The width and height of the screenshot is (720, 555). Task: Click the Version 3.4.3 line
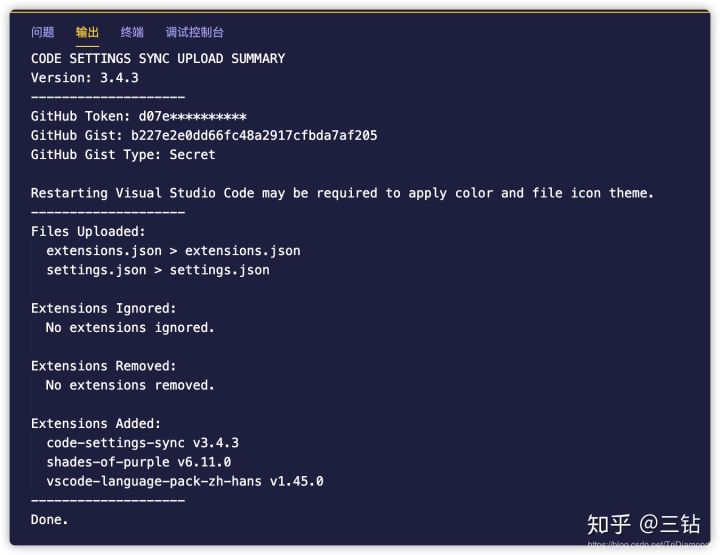point(85,77)
